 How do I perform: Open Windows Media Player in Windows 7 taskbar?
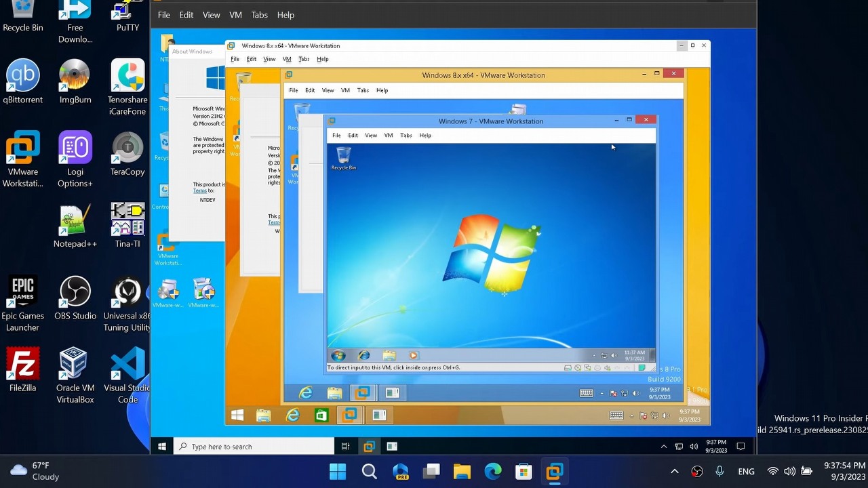[413, 355]
